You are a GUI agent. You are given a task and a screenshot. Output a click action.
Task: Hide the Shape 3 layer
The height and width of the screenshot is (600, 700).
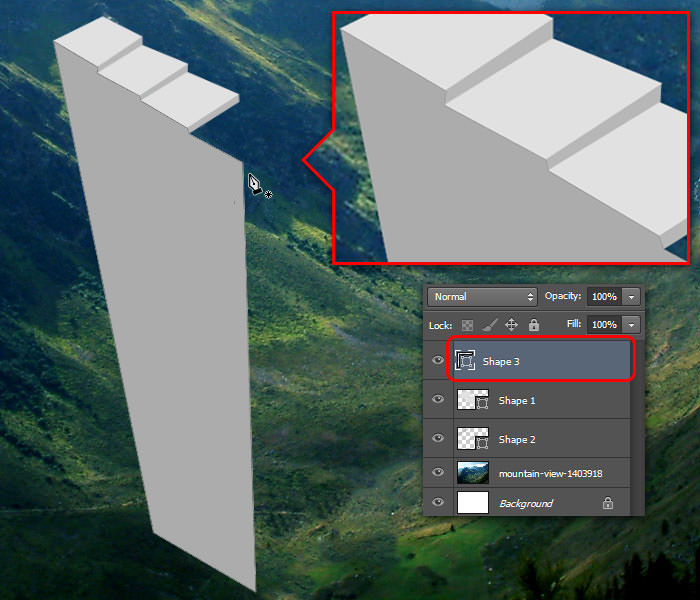438,360
